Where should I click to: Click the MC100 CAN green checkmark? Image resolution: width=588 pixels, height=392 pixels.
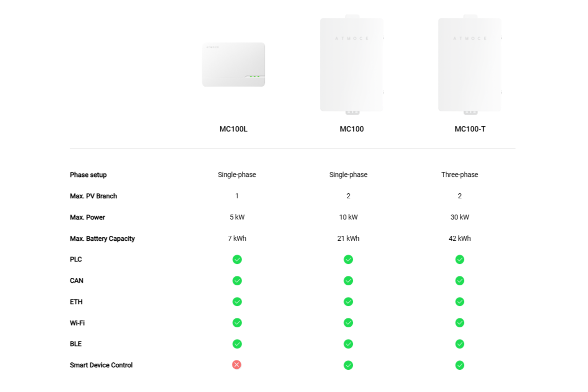348,281
